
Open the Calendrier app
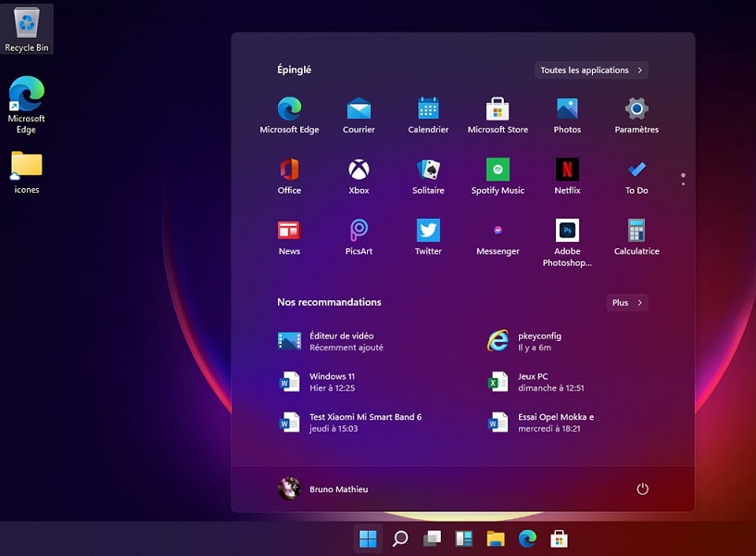428,109
